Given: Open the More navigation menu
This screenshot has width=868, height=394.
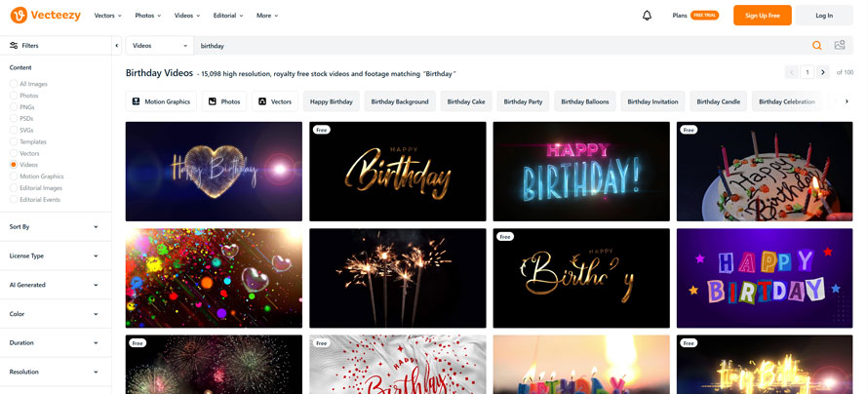Looking at the screenshot, I should click(267, 16).
